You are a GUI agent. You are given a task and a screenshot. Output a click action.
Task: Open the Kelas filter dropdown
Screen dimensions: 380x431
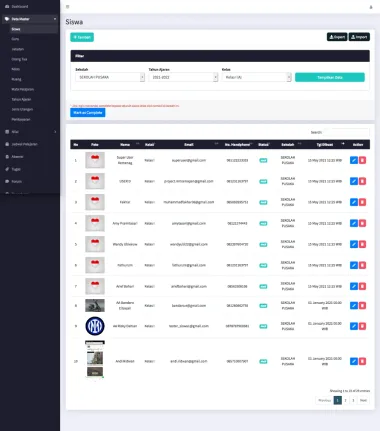point(256,77)
